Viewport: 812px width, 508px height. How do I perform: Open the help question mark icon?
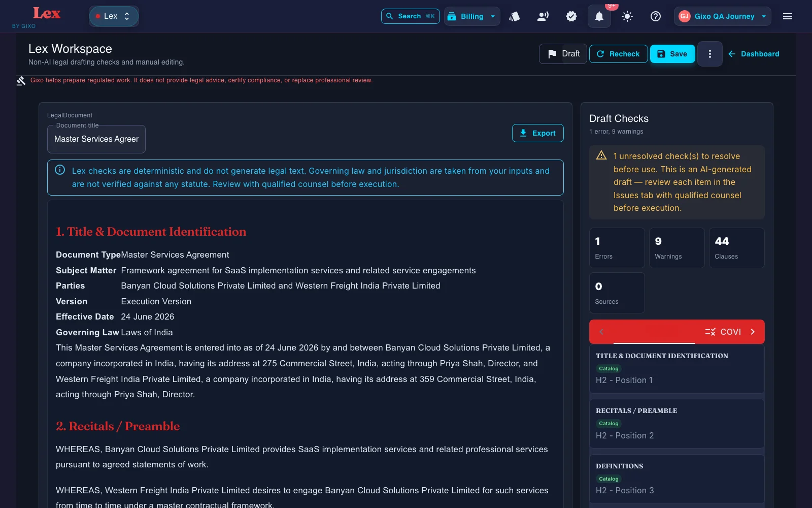point(656,16)
